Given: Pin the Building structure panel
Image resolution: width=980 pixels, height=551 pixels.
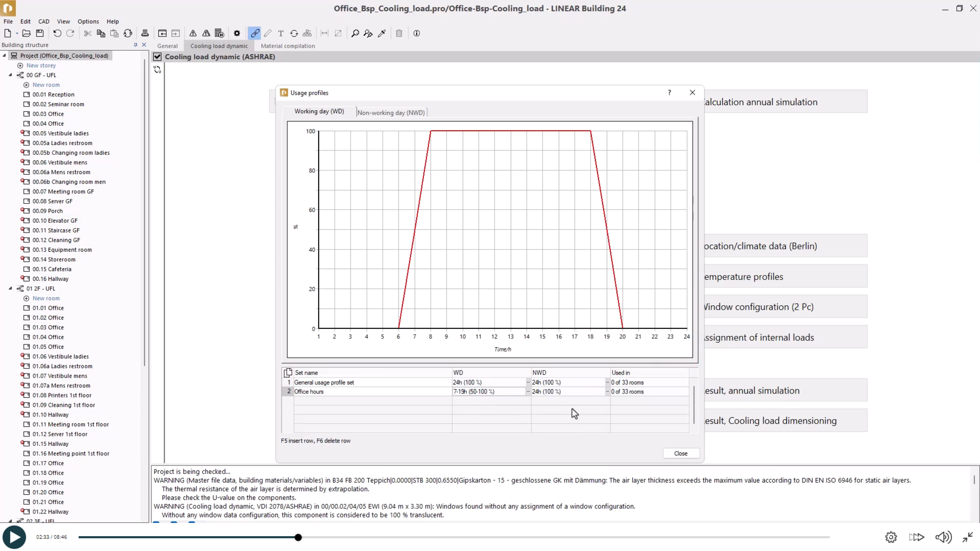Looking at the screenshot, I should click(x=136, y=45).
